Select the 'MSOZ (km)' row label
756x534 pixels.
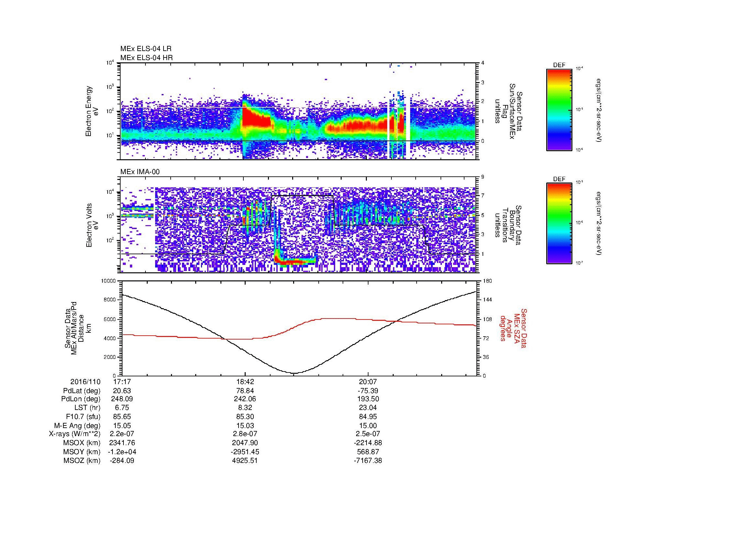[x=82, y=461]
